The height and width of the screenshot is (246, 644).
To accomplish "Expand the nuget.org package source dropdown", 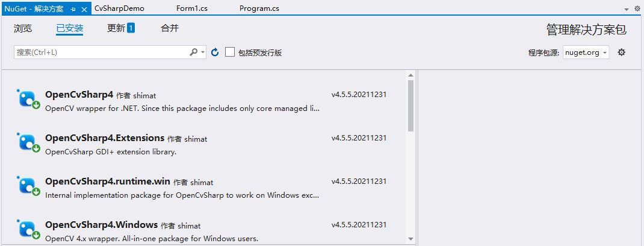I will (586, 52).
